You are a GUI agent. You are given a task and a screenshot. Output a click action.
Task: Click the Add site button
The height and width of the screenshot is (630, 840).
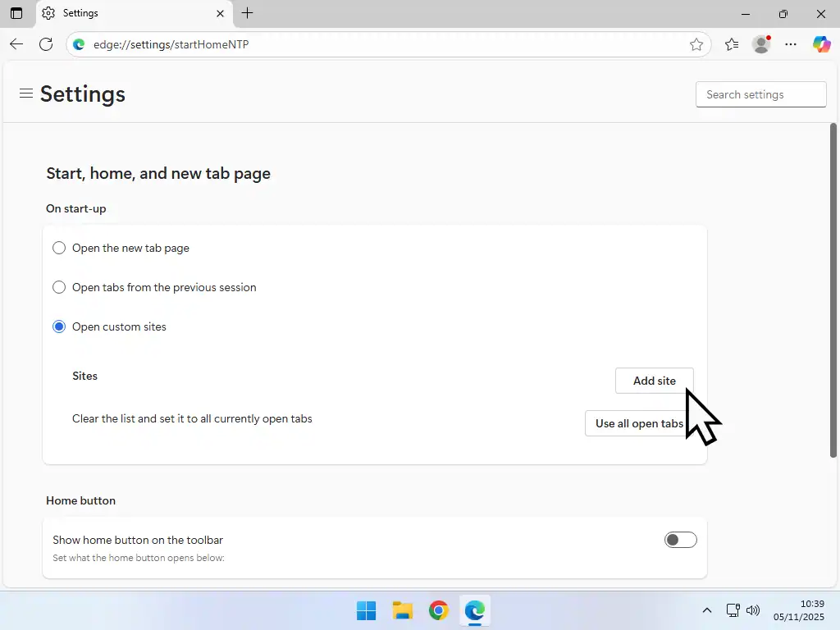pos(654,381)
